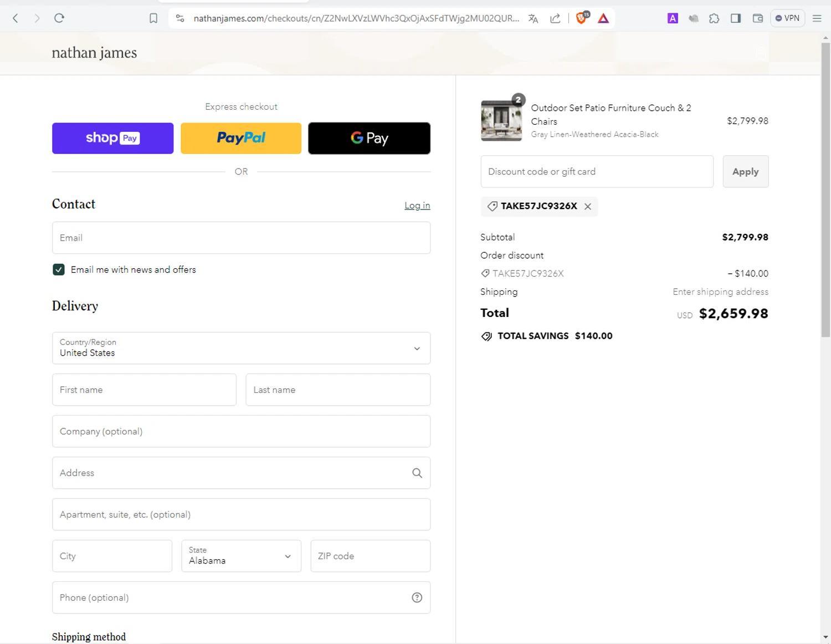Focus the First name field

[x=144, y=390]
